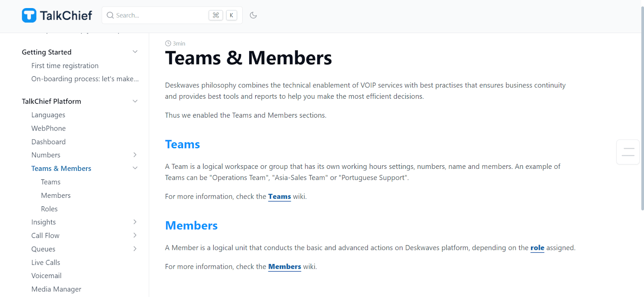Open the Dashboard sidebar page
The image size is (644, 297).
pos(48,142)
